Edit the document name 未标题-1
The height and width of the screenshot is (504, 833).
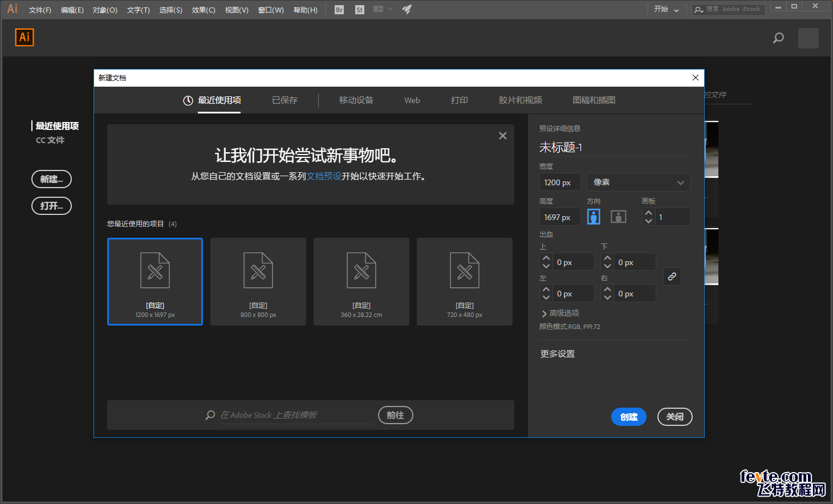615,147
